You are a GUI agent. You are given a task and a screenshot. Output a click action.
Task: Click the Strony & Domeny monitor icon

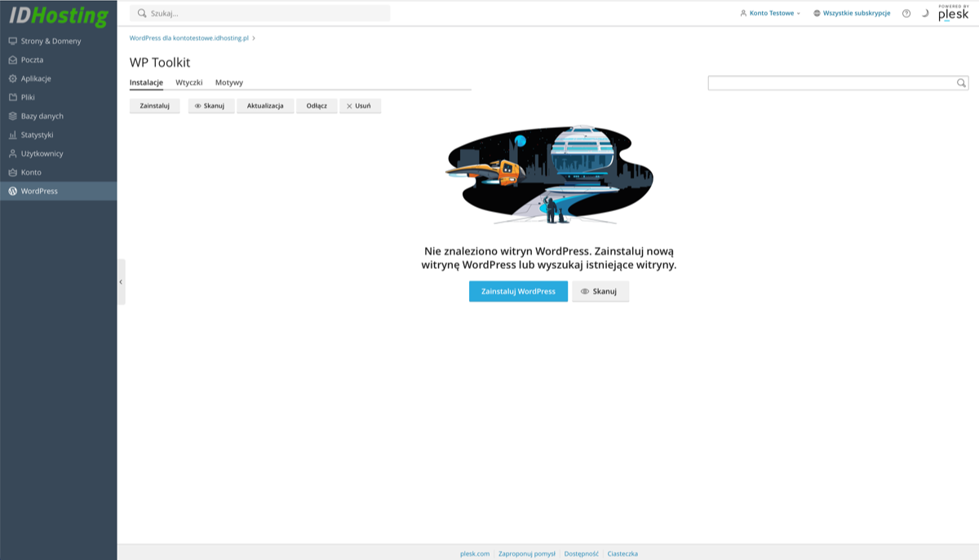point(13,41)
